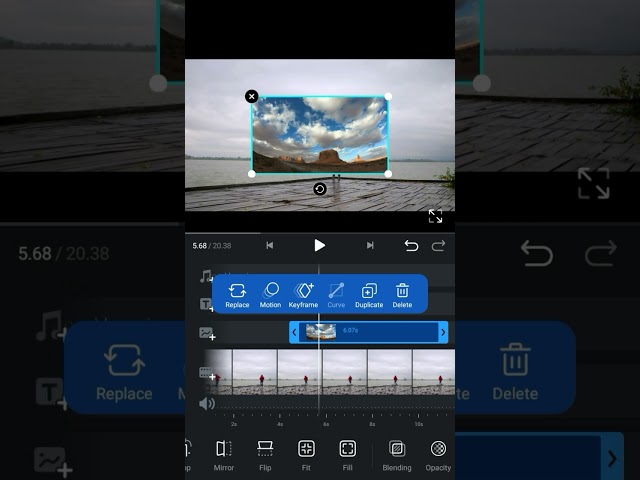Viewport: 640px width, 480px height.
Task: Open the Motion option
Action: pos(270,296)
